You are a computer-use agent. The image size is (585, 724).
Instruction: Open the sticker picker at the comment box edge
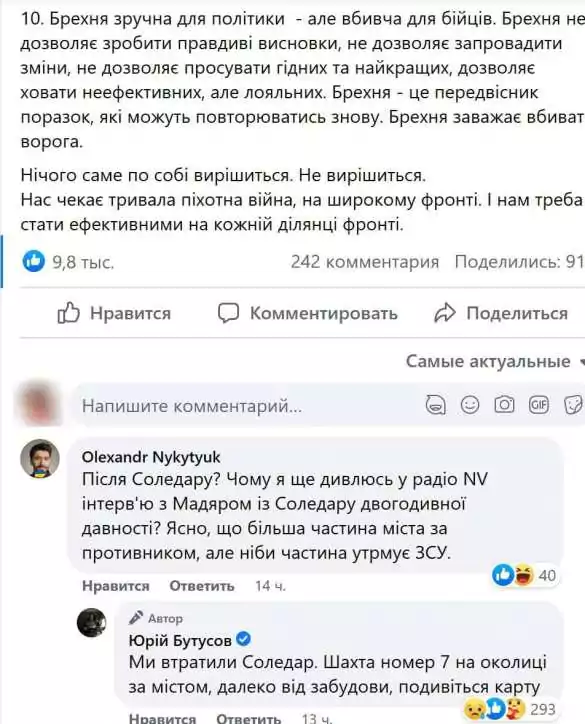(573, 405)
